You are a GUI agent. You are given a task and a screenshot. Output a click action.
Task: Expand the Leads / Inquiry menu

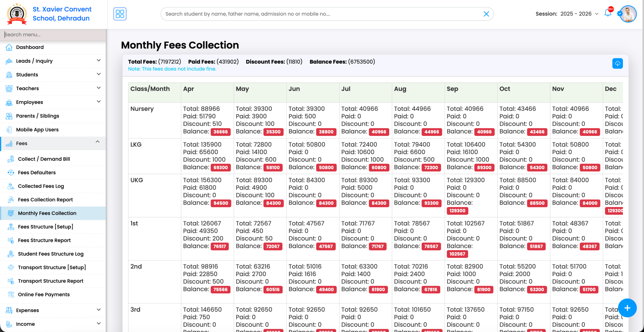(x=99, y=61)
